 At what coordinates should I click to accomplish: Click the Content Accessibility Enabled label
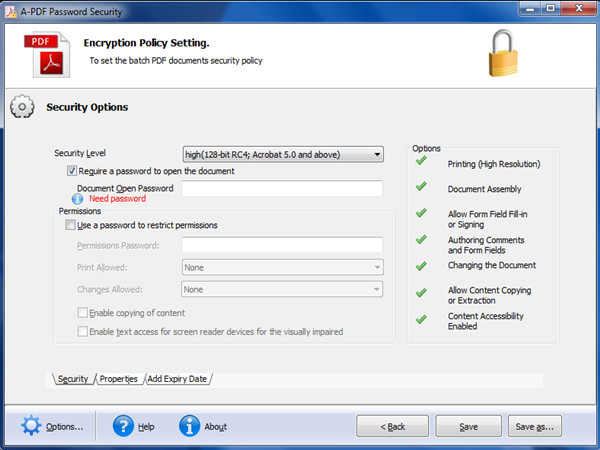point(486,321)
